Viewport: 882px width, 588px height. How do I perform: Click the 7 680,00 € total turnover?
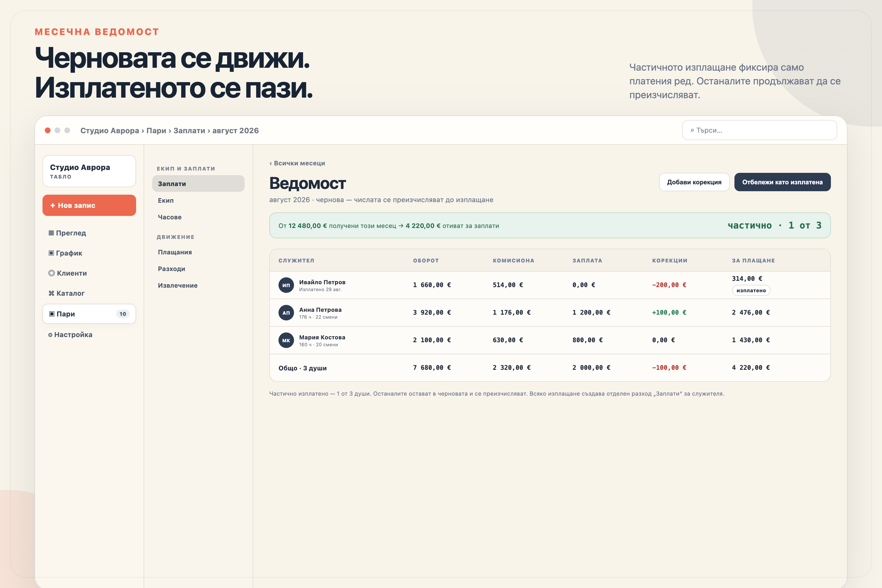[x=432, y=367]
